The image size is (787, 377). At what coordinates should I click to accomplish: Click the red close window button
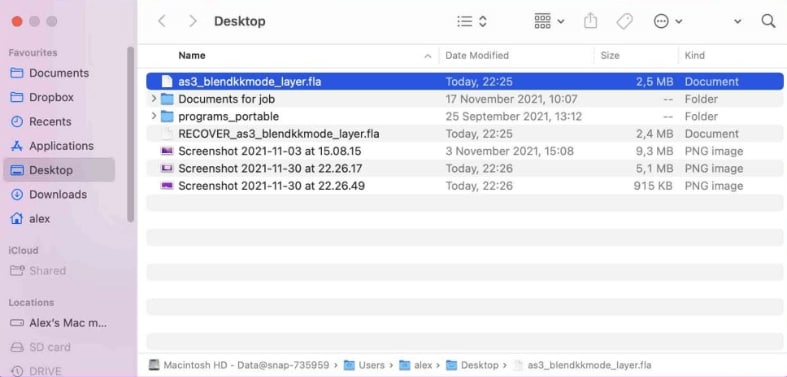(17, 21)
